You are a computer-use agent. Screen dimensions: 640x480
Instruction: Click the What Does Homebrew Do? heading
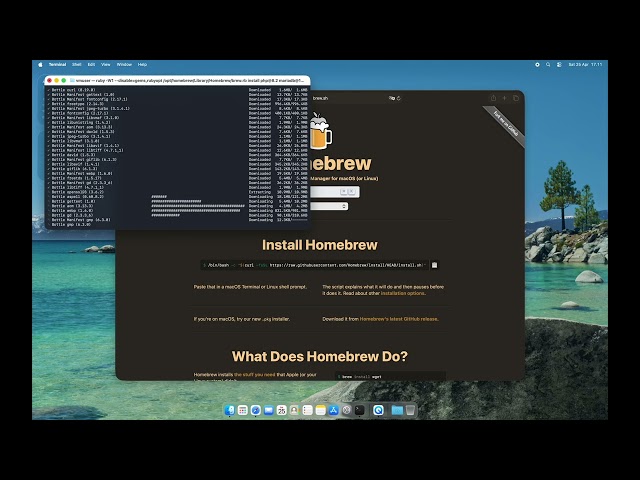[320, 356]
